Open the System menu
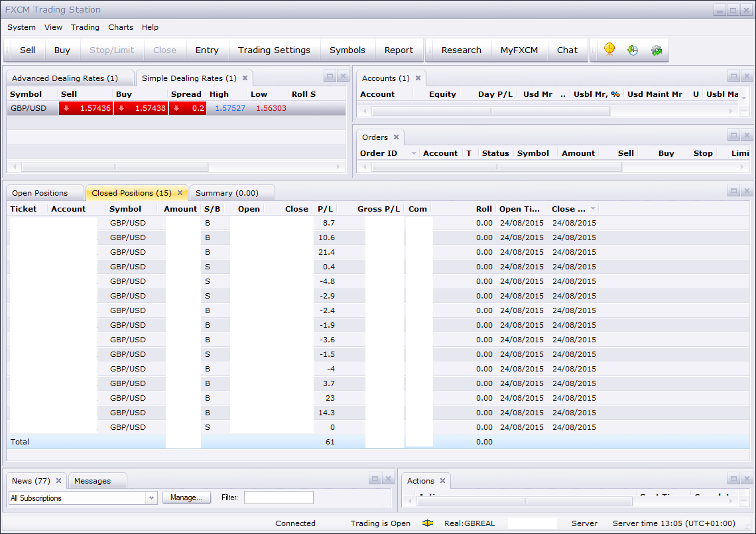The height and width of the screenshot is (534, 756). pyautogui.click(x=21, y=27)
